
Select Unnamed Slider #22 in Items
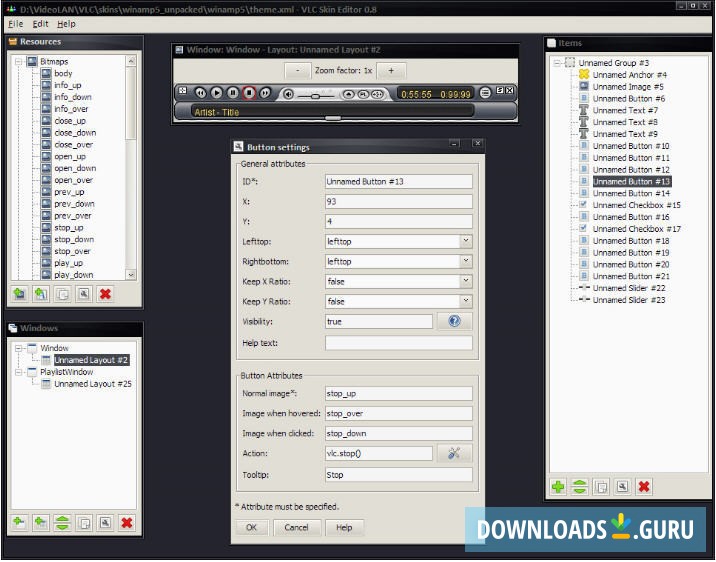pos(629,289)
